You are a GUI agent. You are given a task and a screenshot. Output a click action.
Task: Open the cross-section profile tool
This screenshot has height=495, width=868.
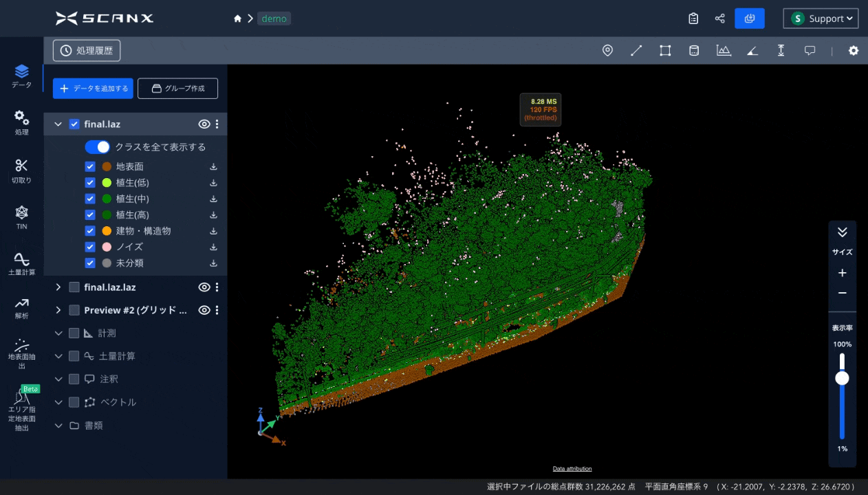[723, 51]
